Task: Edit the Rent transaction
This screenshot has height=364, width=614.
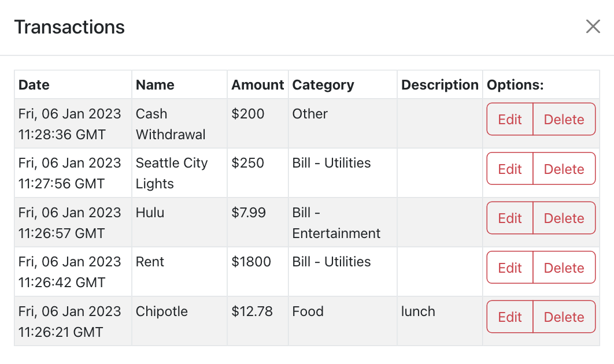Action: 509,268
